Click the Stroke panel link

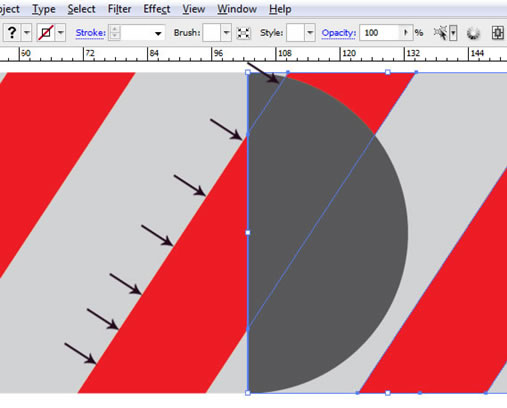point(90,33)
